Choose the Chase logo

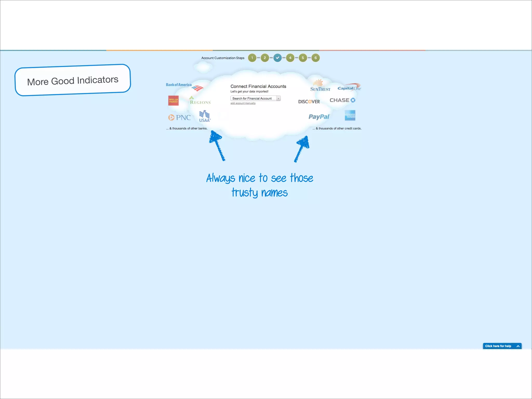pos(342,100)
